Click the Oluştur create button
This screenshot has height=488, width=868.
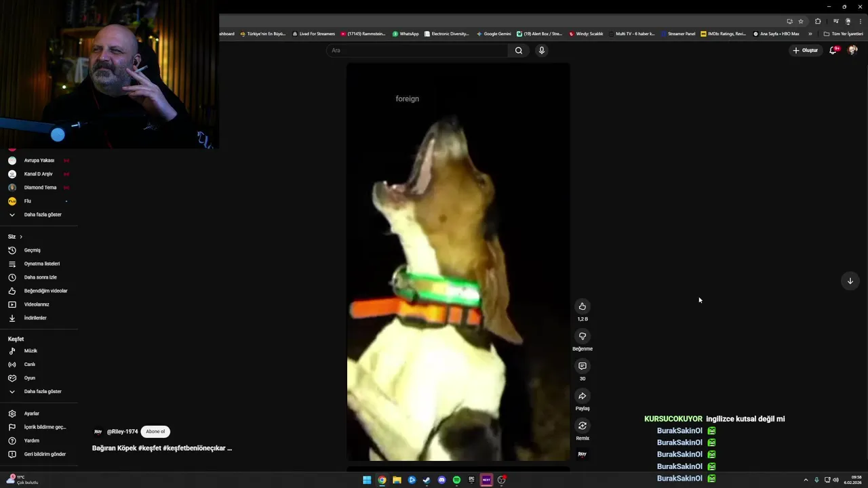point(805,50)
